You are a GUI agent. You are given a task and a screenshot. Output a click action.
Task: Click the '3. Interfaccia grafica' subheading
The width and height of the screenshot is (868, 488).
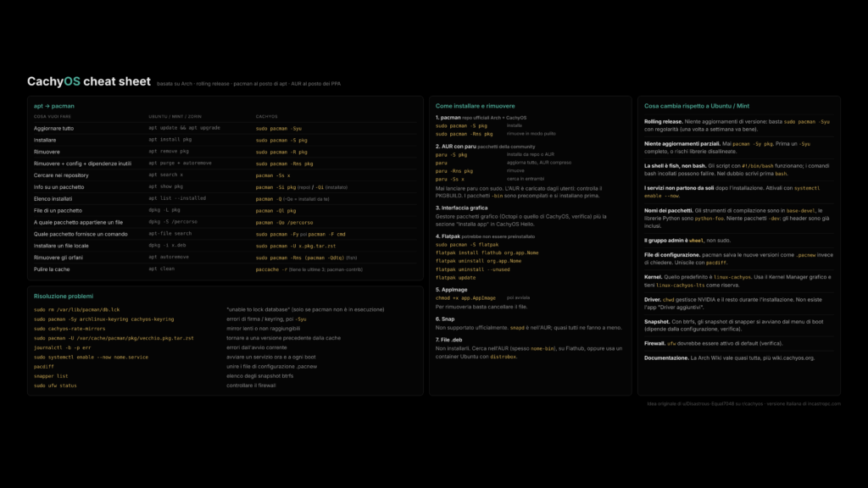point(462,208)
